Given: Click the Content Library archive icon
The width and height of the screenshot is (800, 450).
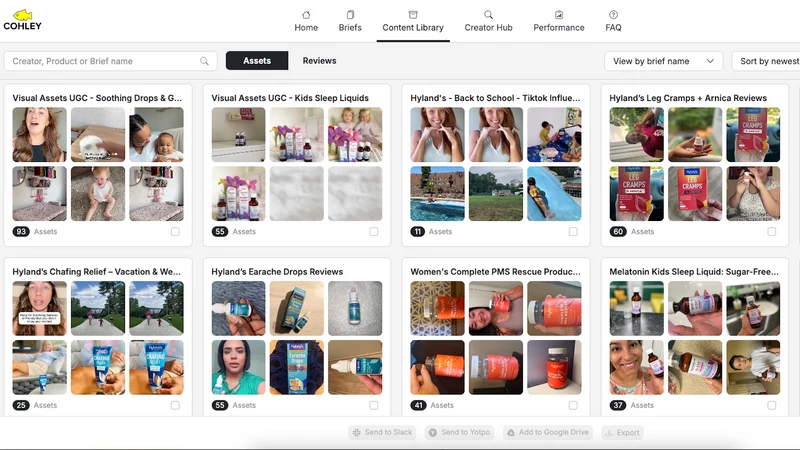Looking at the screenshot, I should coord(413,15).
